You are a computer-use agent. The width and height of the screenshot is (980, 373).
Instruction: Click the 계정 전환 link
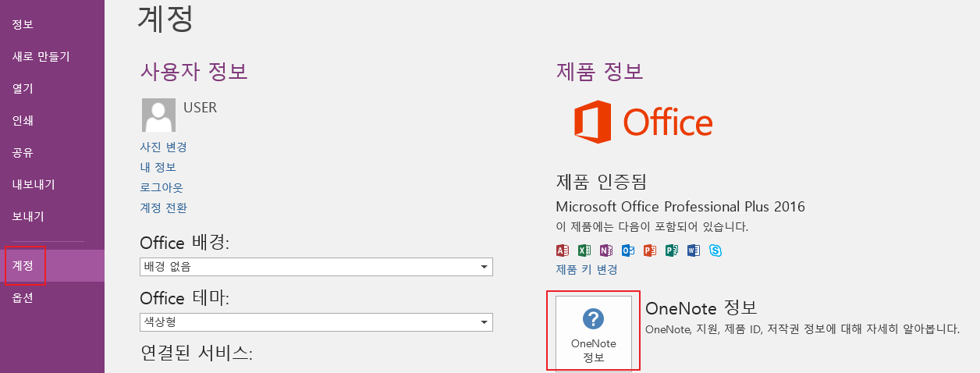click(x=163, y=208)
